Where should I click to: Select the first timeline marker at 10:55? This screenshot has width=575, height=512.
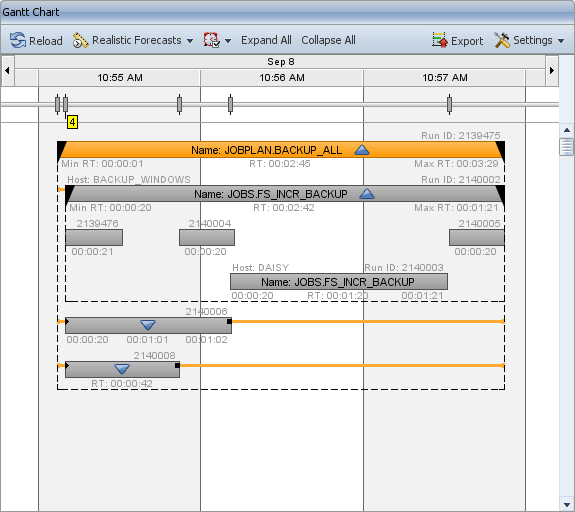(57, 104)
